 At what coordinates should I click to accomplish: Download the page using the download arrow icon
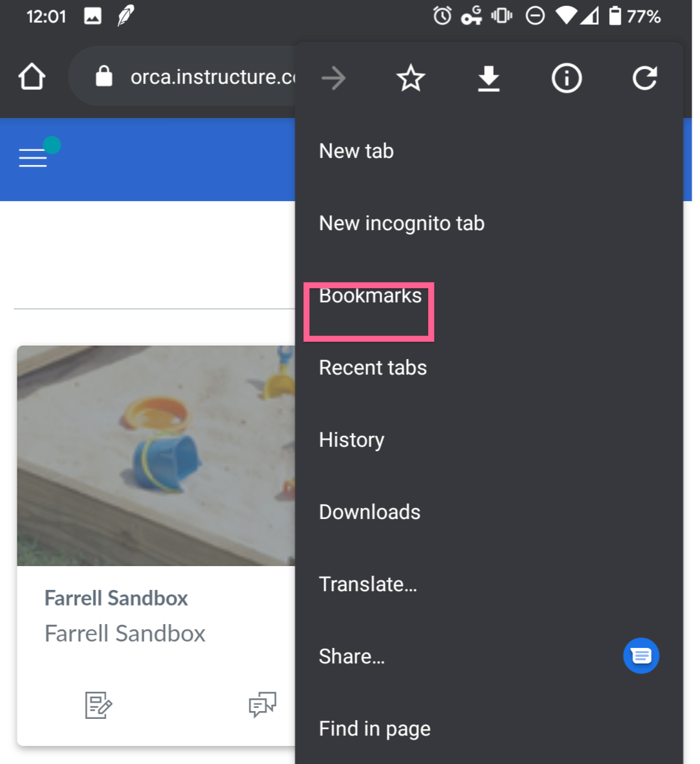[x=489, y=79]
